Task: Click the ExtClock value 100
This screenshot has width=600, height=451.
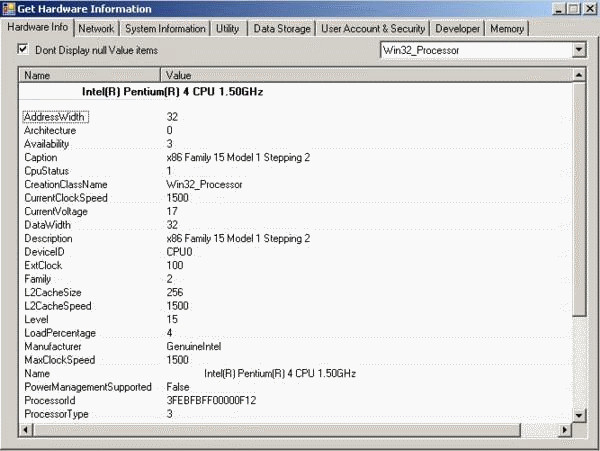Action: 175,265
